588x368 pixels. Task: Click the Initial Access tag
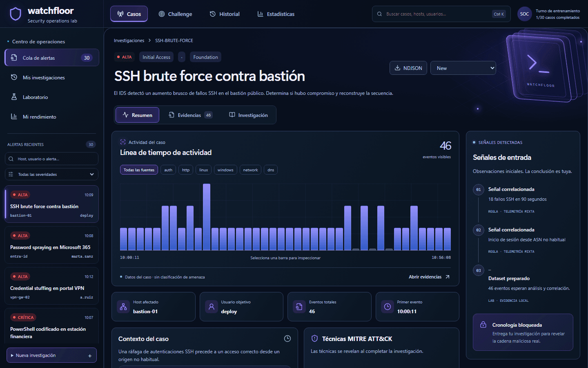[x=156, y=57]
